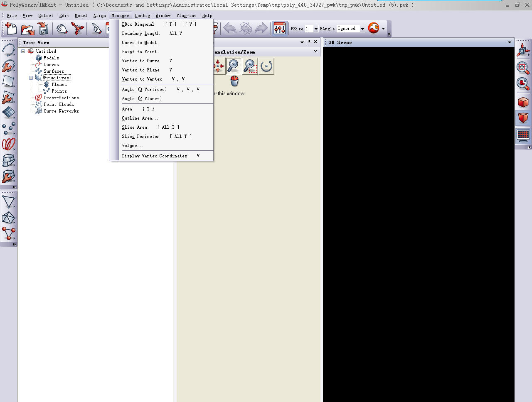Click the red vertices triangle tool icon

8,234
